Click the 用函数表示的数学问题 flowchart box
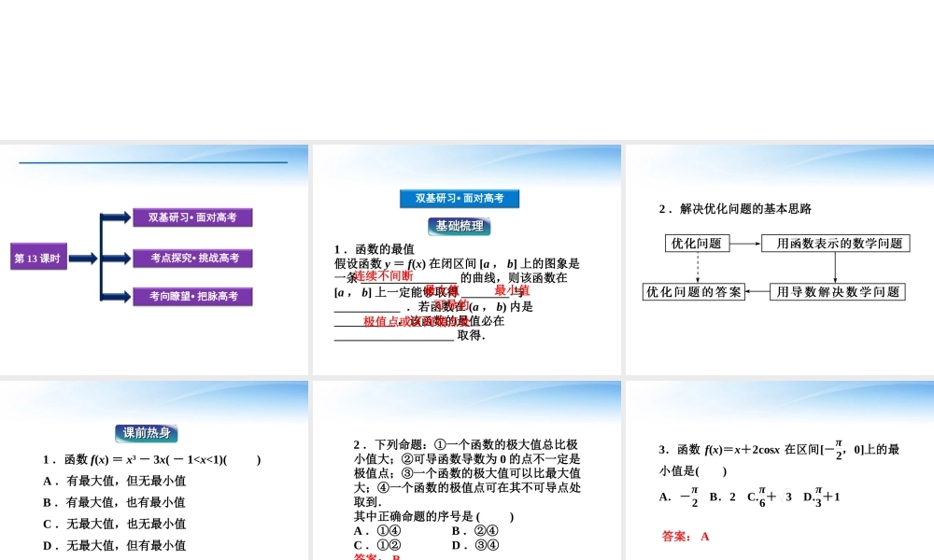 pyautogui.click(x=835, y=244)
